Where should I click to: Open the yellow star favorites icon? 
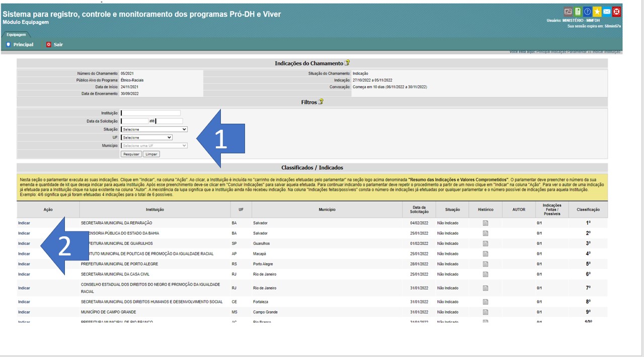(x=597, y=12)
